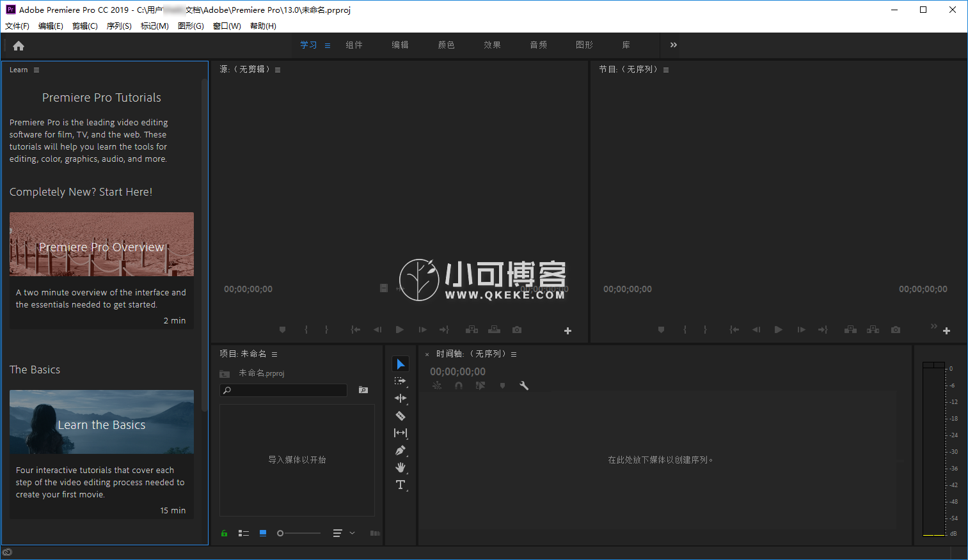Image resolution: width=968 pixels, height=560 pixels.
Task: Click Export Frame camera in Program monitor
Action: [x=896, y=330]
